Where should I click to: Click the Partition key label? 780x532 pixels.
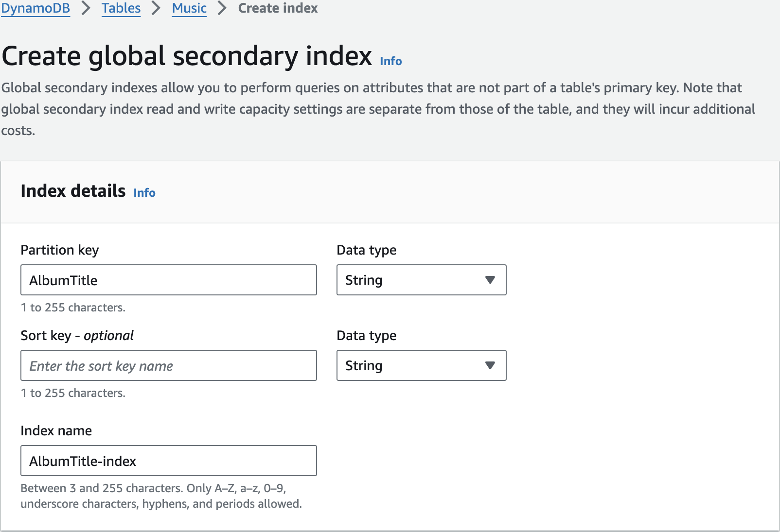[60, 250]
